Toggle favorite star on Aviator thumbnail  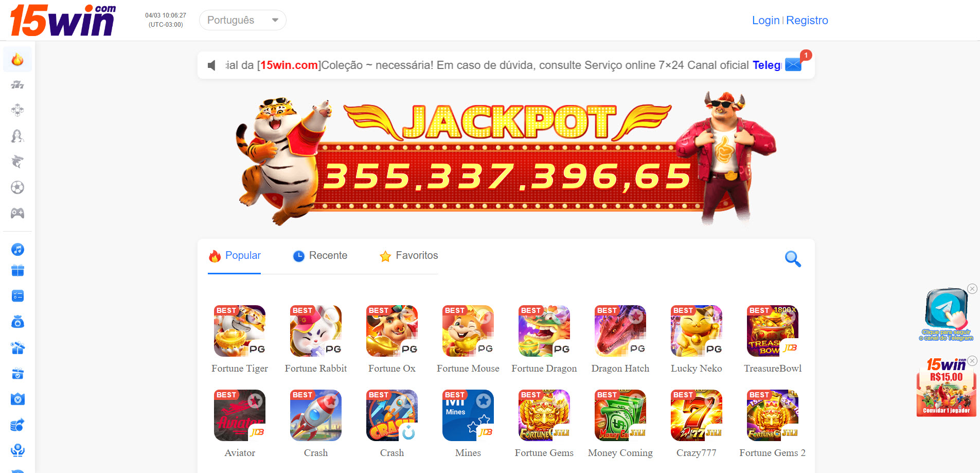255,400
